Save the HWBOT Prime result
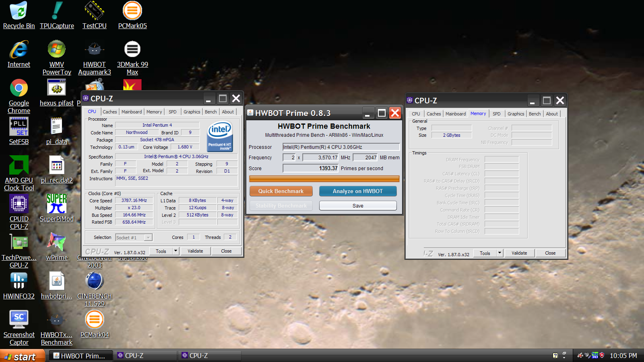Image resolution: width=644 pixels, height=362 pixels. [x=358, y=206]
